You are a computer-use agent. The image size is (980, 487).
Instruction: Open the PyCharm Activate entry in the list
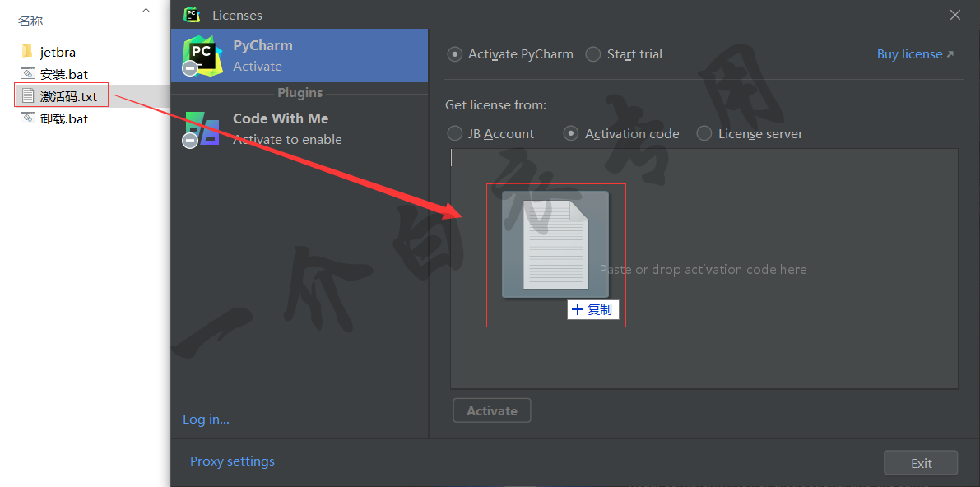tap(300, 56)
